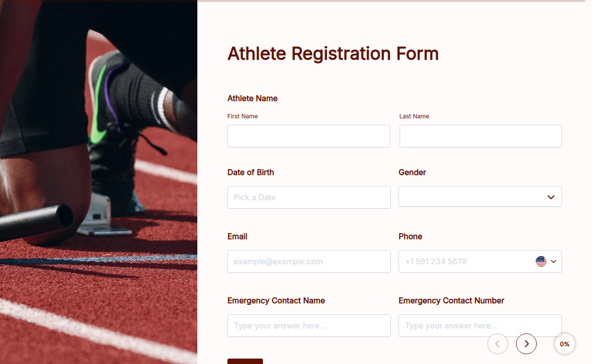Click the First Name input field
The width and height of the screenshot is (592, 364).
[308, 136]
